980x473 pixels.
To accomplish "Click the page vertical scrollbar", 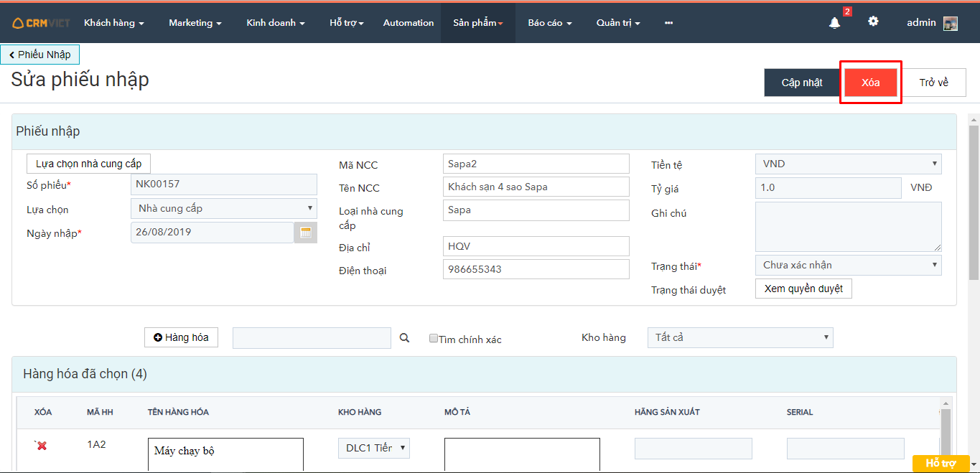I will click(974, 201).
